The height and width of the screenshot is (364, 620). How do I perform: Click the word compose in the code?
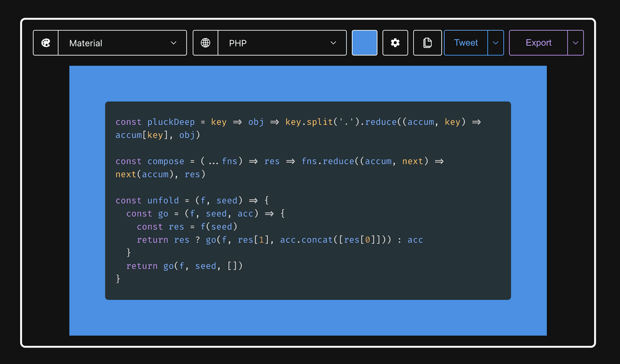[165, 161]
